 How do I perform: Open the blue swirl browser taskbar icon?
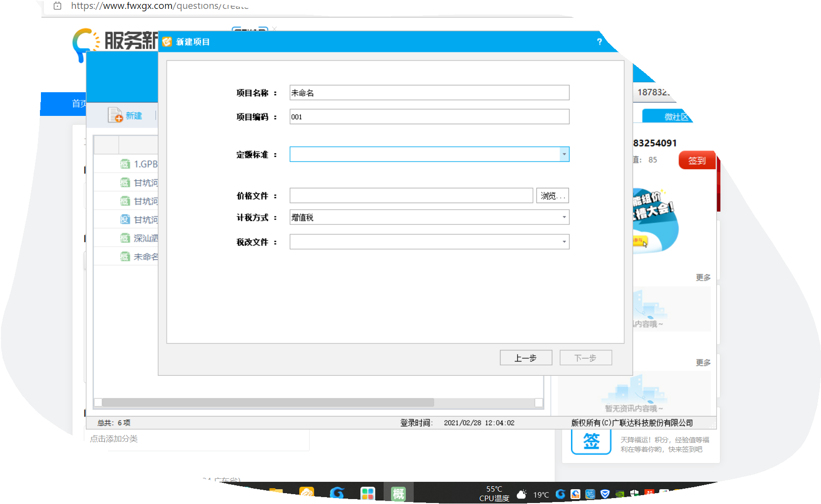[337, 493]
